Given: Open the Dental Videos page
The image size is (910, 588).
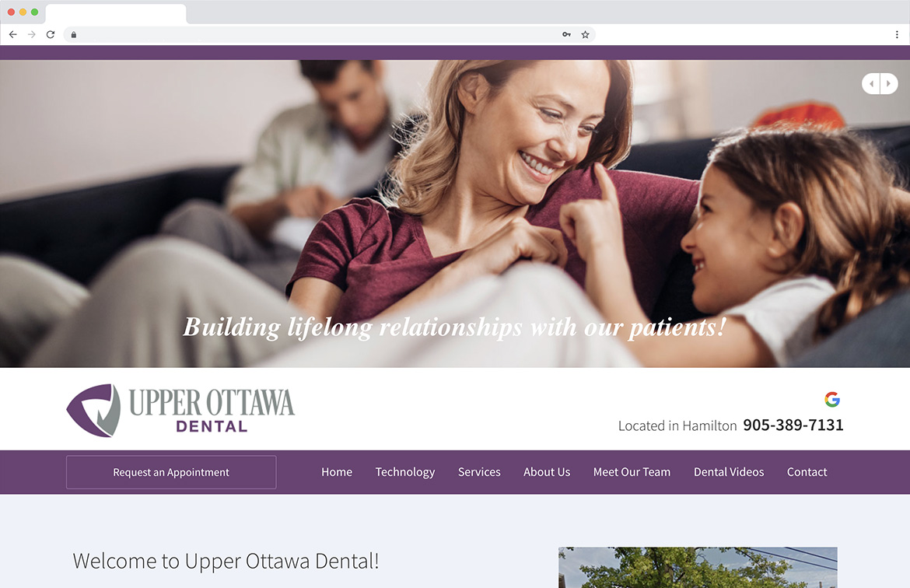Looking at the screenshot, I should pos(729,472).
